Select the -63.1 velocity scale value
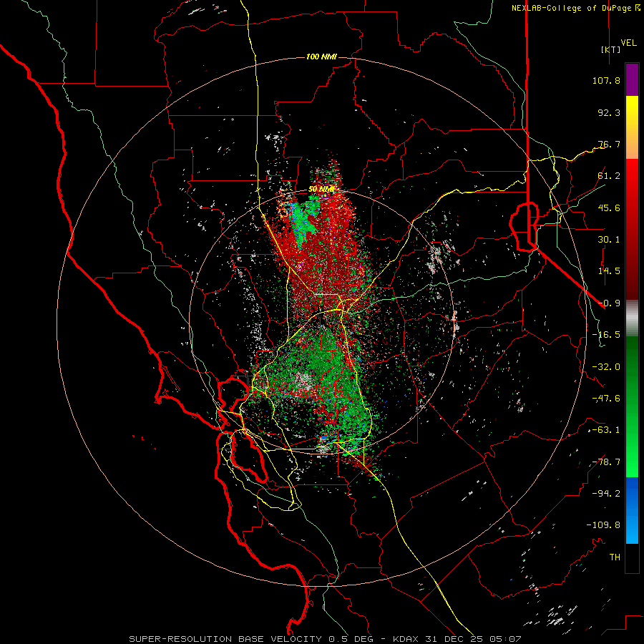This screenshot has height=644, width=644. [606, 430]
